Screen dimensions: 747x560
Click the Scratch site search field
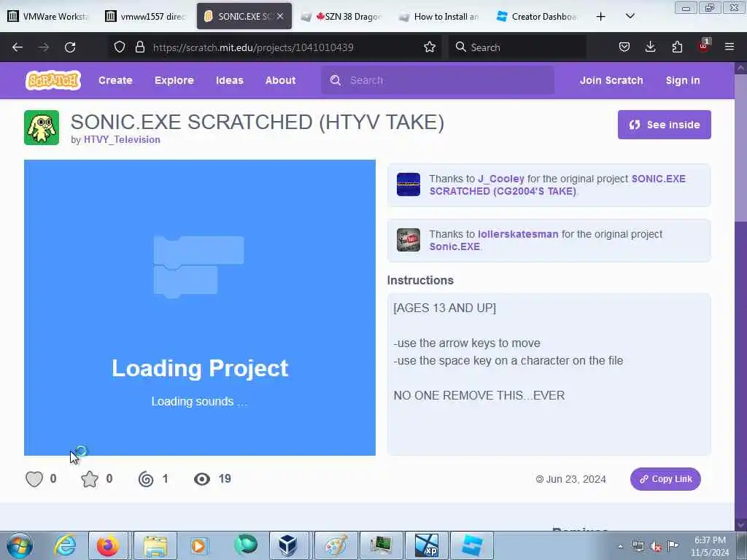click(438, 80)
